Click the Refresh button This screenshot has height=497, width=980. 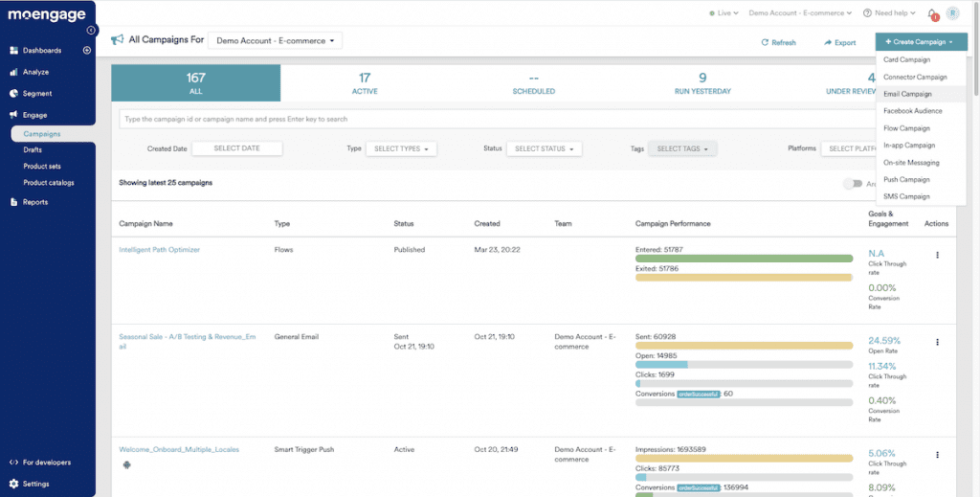[778, 42]
